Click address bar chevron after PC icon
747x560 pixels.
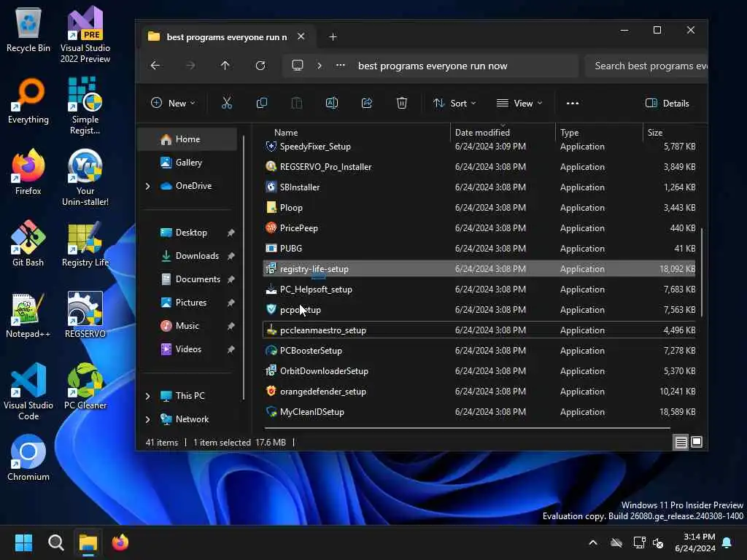(x=320, y=65)
